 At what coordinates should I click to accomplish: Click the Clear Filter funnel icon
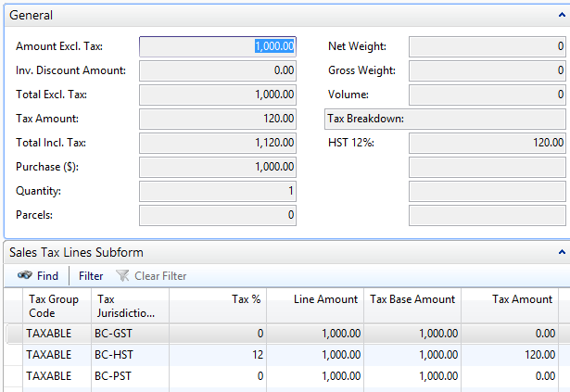coord(122,275)
